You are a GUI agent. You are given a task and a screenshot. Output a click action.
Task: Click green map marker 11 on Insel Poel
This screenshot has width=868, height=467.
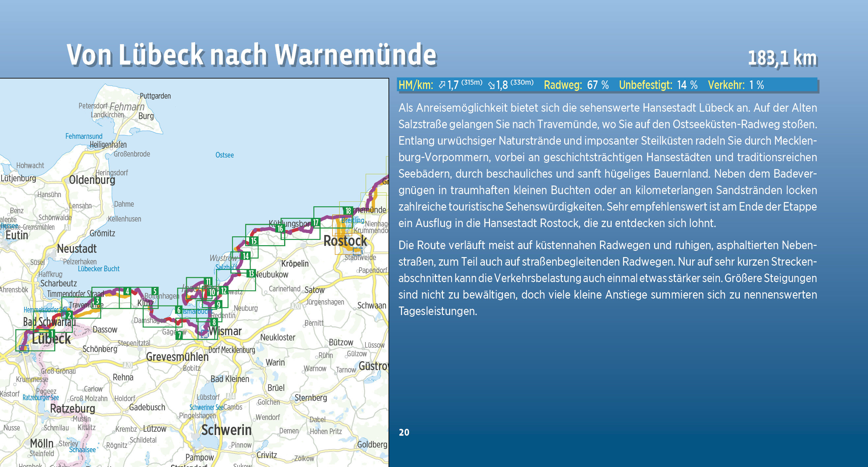208,282
